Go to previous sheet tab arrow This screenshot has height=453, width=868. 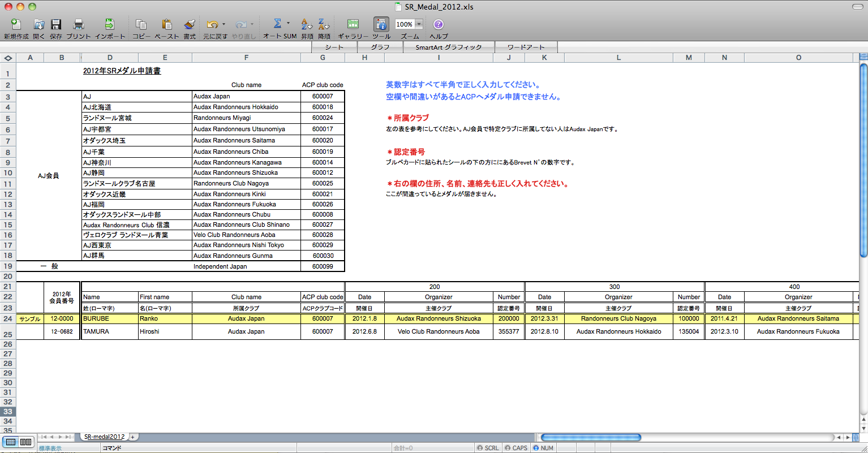point(52,437)
